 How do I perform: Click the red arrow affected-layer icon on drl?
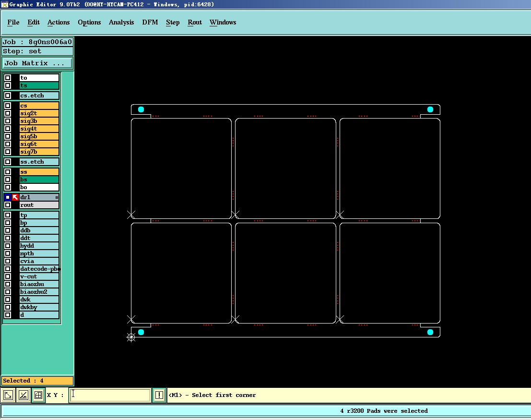(15, 197)
